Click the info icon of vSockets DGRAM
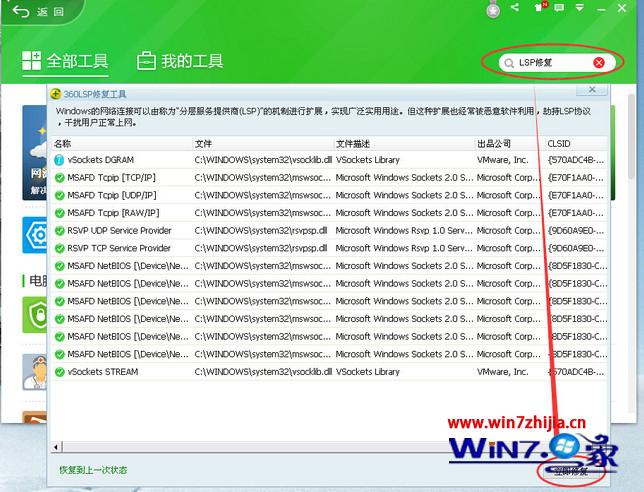Viewport: 644px width, 492px height. (59, 160)
